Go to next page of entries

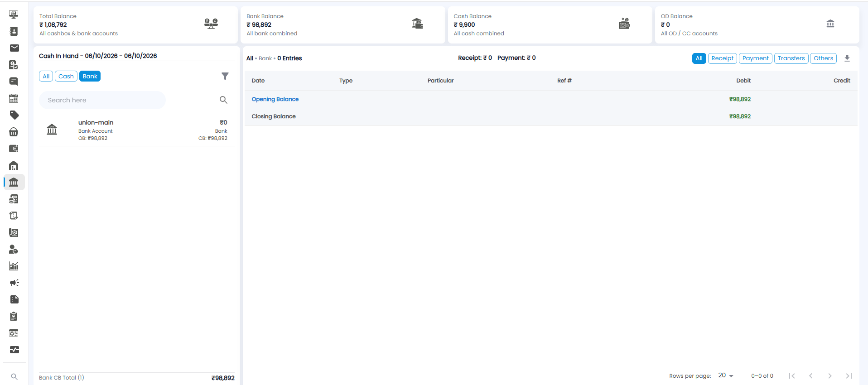pyautogui.click(x=830, y=376)
